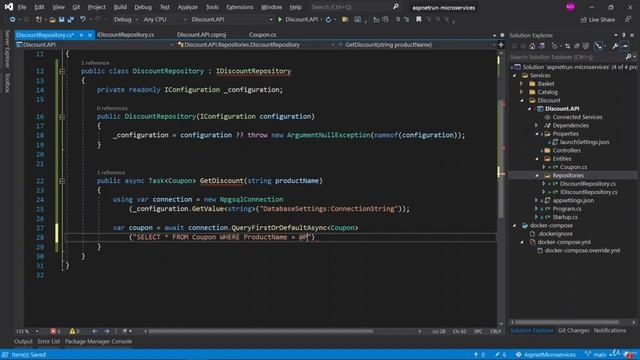Viewport: 640px width, 360px height.
Task: Switch to the Coupon.cs tab
Action: tap(262, 35)
